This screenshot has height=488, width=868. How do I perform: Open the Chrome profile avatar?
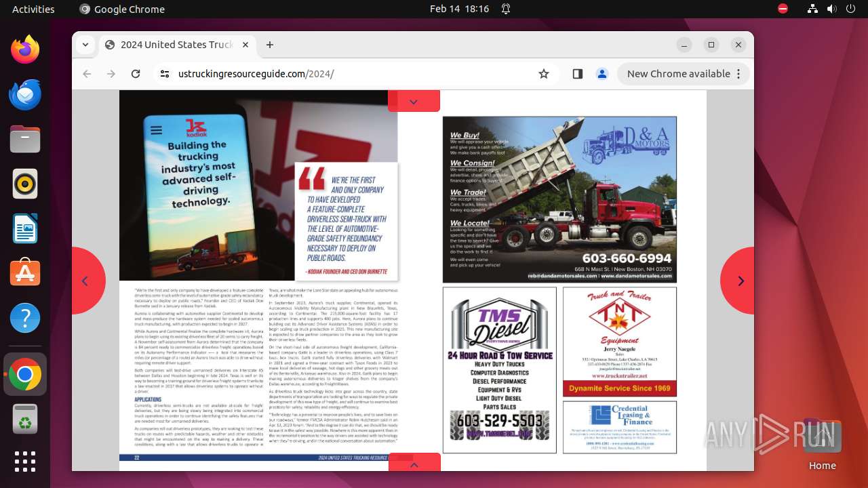pos(601,74)
